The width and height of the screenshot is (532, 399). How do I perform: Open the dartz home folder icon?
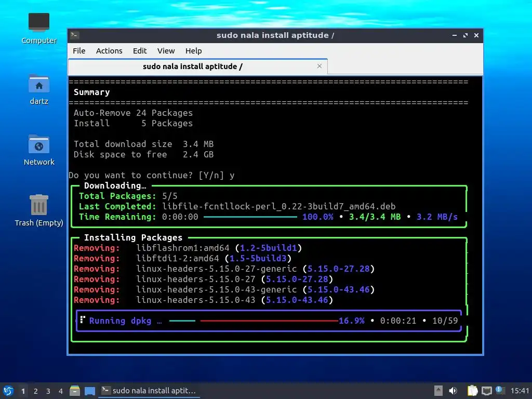point(39,89)
